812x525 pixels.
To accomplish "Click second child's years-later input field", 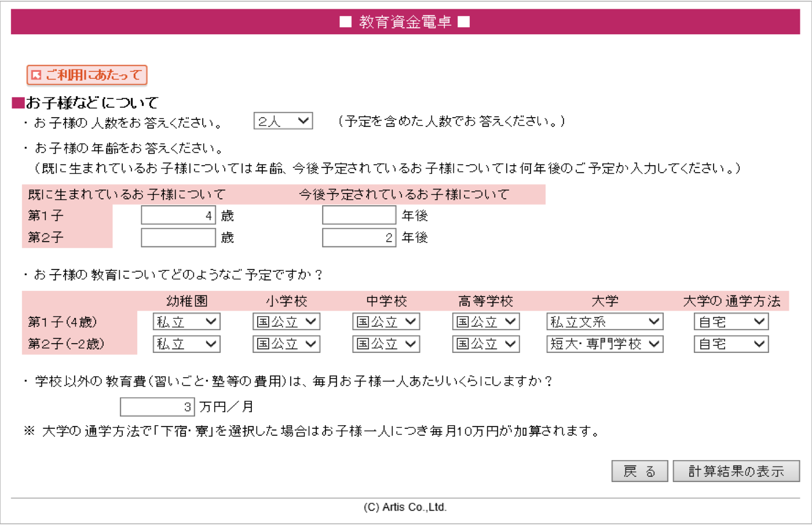I will 359,238.
